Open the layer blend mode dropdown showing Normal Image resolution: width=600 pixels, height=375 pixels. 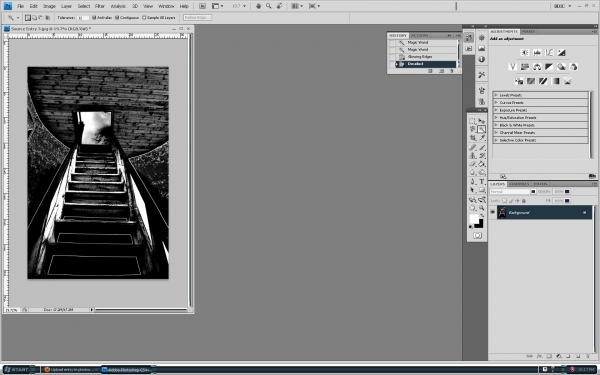coord(513,191)
